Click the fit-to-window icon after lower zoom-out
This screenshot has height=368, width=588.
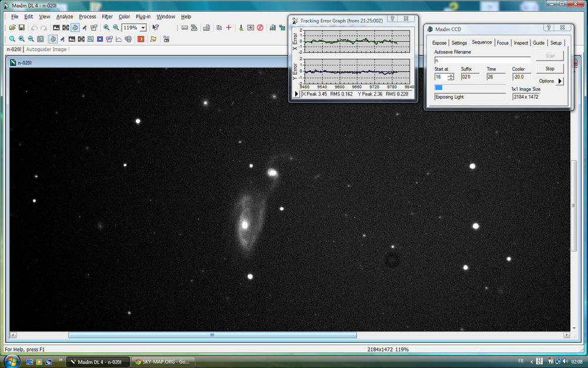(x=41, y=39)
